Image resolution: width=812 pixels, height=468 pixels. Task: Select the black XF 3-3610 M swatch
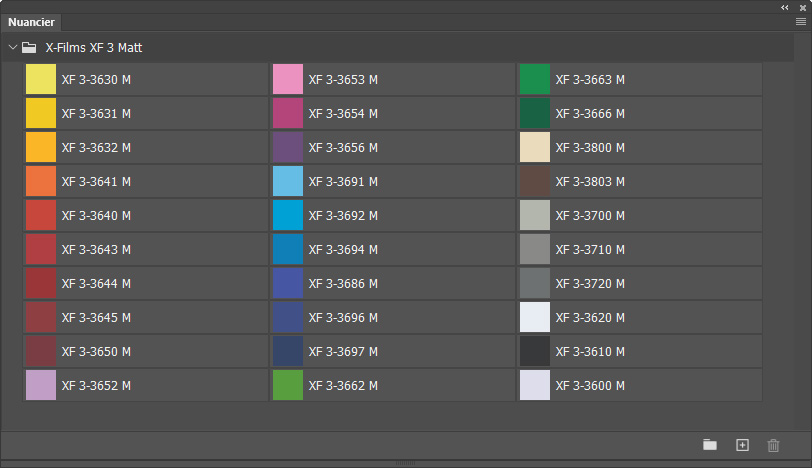[x=535, y=352]
